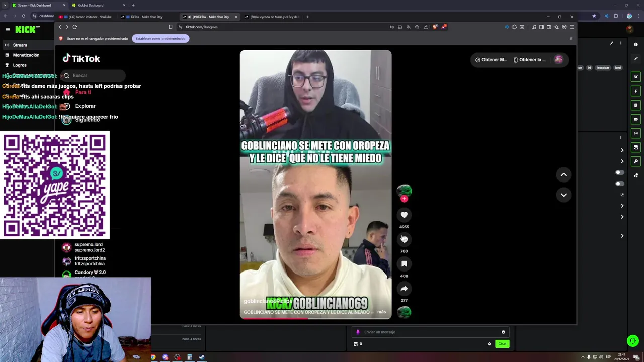Viewport: 644px width, 362px height.
Task: Open Monetización in Kick sidebar
Action: 26,55
